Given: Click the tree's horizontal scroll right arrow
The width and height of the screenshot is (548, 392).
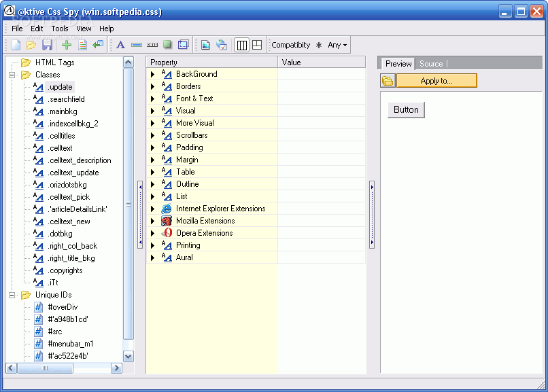Looking at the screenshot, I should tap(116, 368).
